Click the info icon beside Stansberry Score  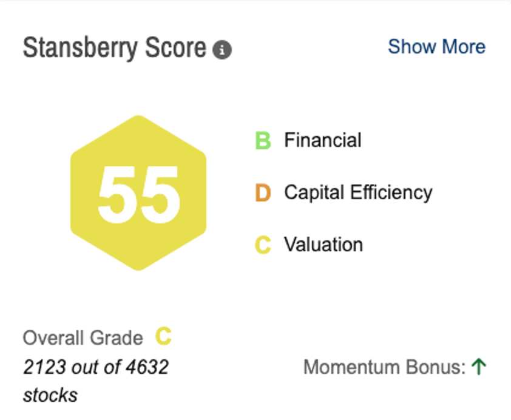pos(222,50)
